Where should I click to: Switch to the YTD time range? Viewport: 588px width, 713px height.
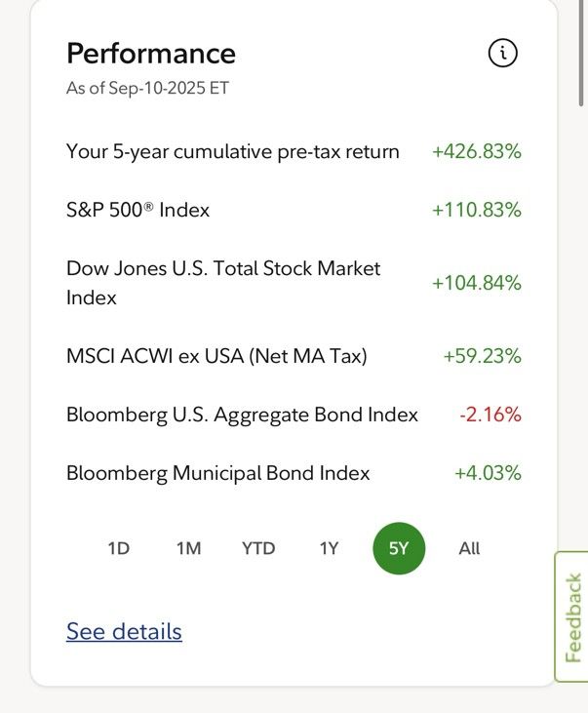(x=258, y=548)
